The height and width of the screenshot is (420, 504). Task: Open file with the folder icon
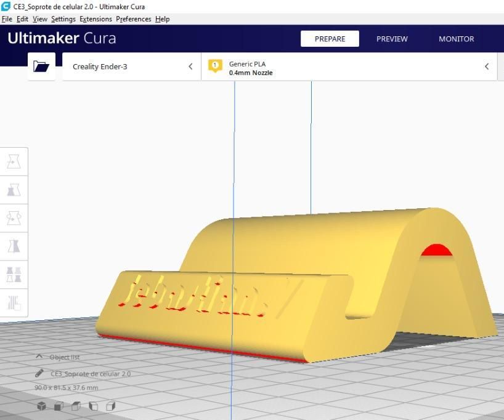pyautogui.click(x=41, y=66)
